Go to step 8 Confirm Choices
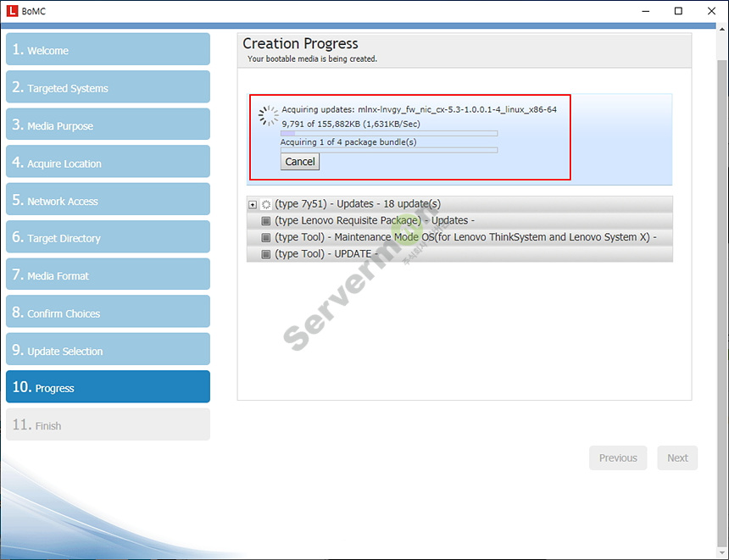 [x=108, y=312]
